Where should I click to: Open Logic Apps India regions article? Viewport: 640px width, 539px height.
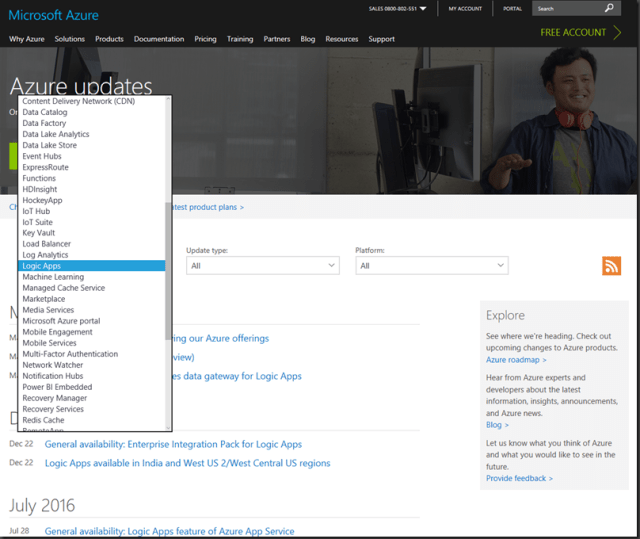[x=187, y=463]
